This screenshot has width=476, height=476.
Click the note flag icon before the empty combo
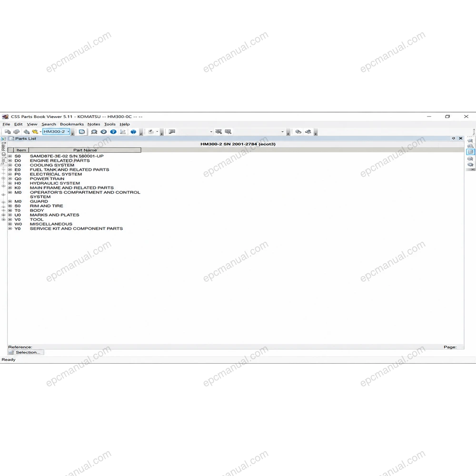(x=172, y=132)
